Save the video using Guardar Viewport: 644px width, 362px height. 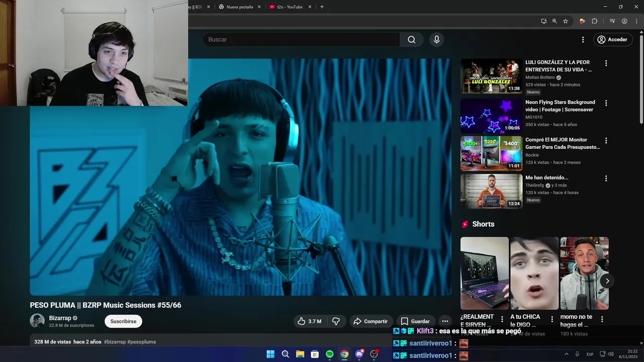point(416,321)
